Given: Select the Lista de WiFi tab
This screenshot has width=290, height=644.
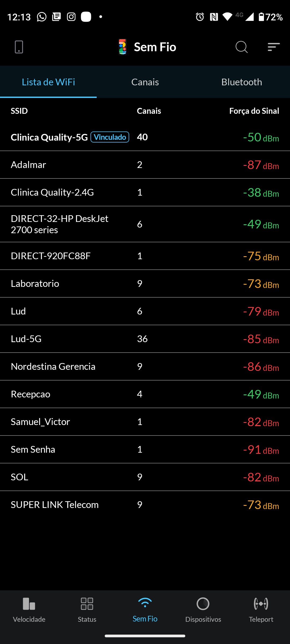Looking at the screenshot, I should 48,82.
